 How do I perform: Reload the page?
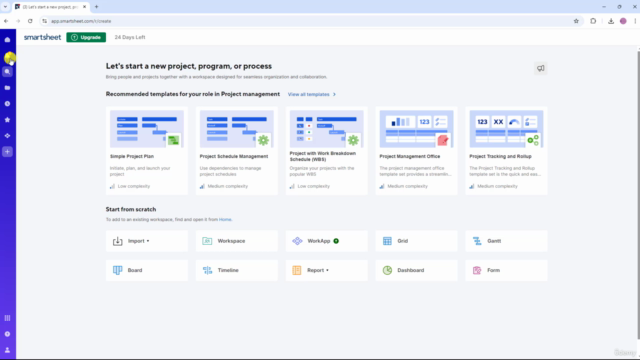click(x=30, y=21)
